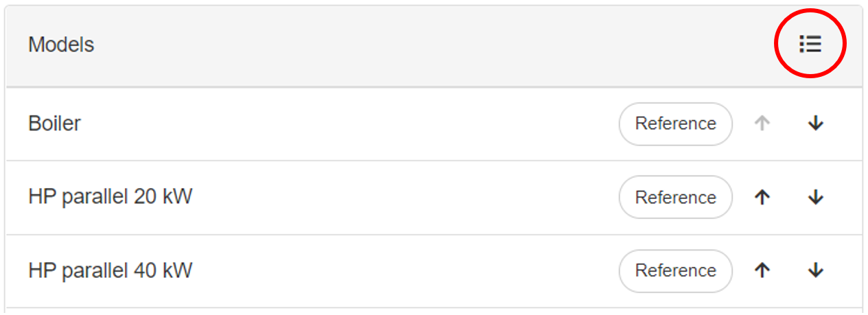Move HP parallel 40 kW up
The image size is (868, 315).
point(762,270)
